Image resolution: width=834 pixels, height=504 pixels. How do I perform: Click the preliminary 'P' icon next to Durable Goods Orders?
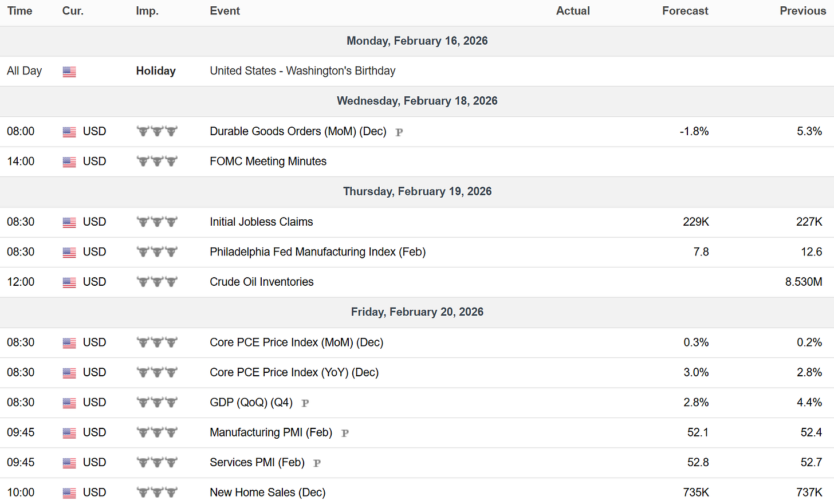point(399,132)
